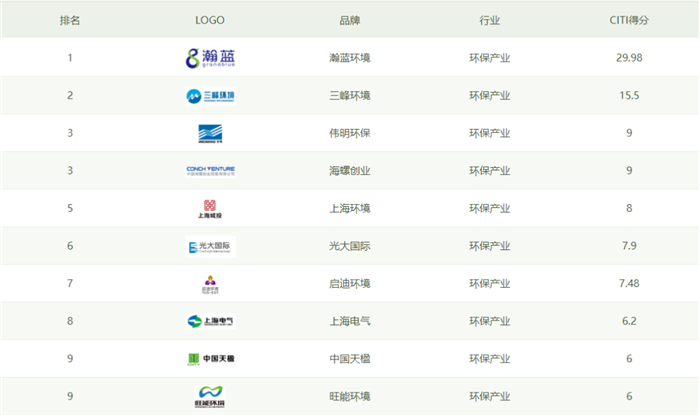Click the 上海电气 logo image
This screenshot has width=700, height=415.
pyautogui.click(x=210, y=321)
